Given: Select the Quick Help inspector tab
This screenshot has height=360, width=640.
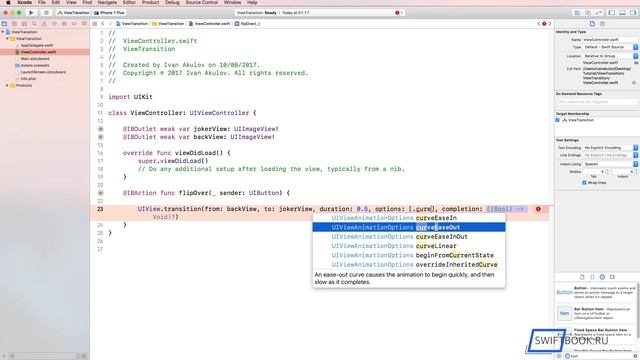Looking at the screenshot, I should click(x=602, y=24).
